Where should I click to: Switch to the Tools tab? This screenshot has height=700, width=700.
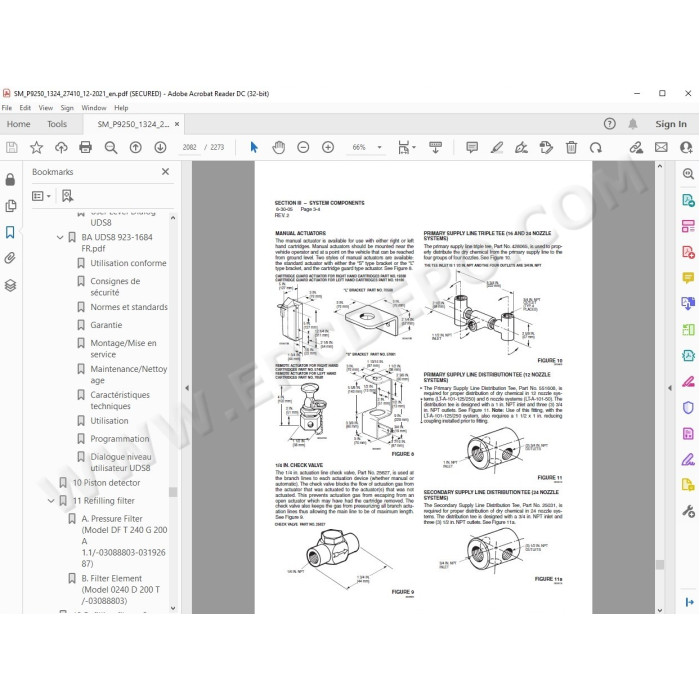[x=57, y=124]
